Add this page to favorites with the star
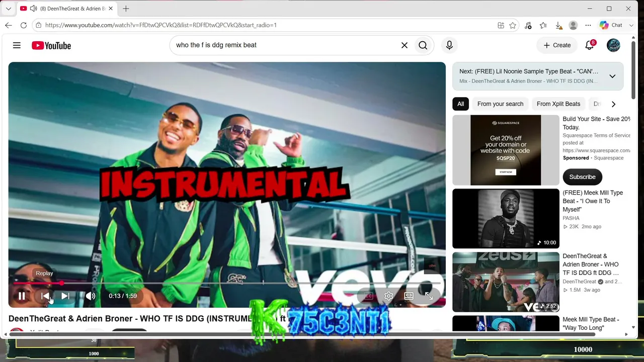Viewport: 644px width, 362px height. (x=513, y=25)
